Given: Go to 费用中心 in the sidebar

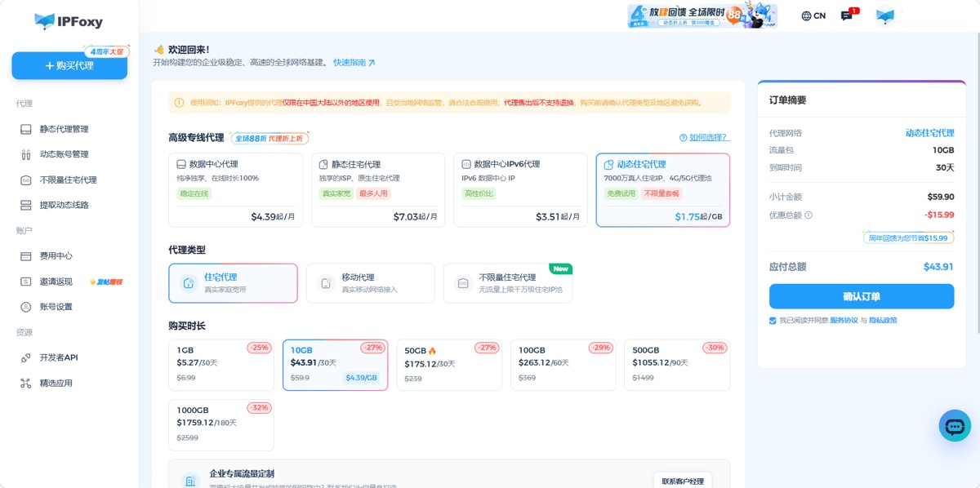Looking at the screenshot, I should pyautogui.click(x=56, y=255).
